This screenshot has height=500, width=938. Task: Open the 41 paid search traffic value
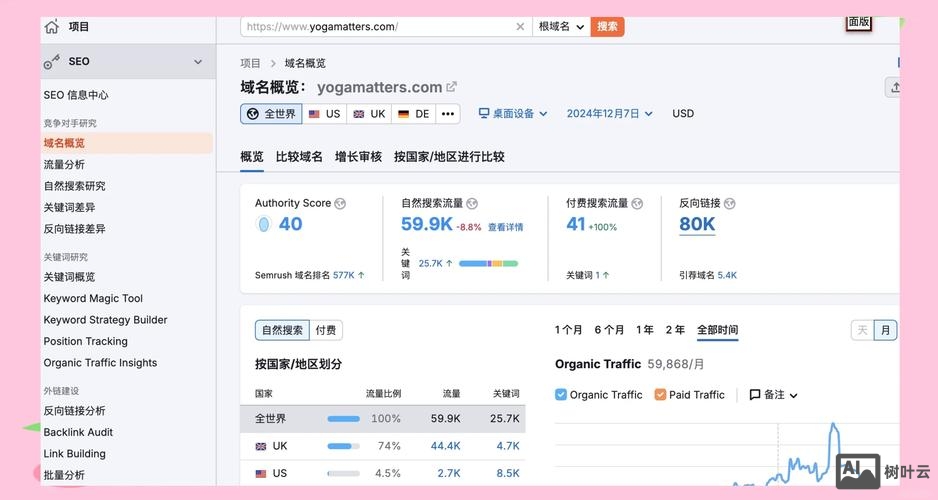575,224
